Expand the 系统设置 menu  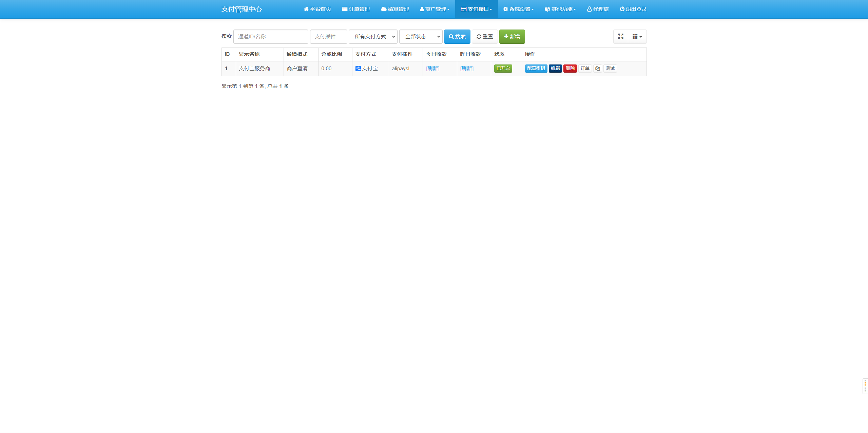pos(518,9)
